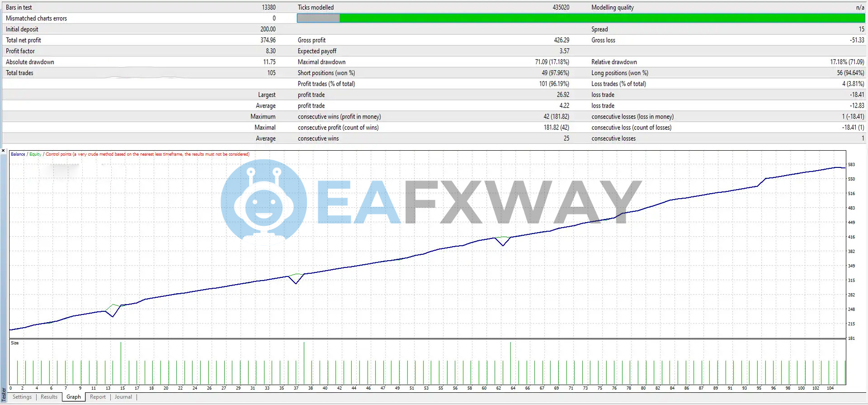
Task: Select the Long positions value 56 (94.64%)
Action: 850,73
